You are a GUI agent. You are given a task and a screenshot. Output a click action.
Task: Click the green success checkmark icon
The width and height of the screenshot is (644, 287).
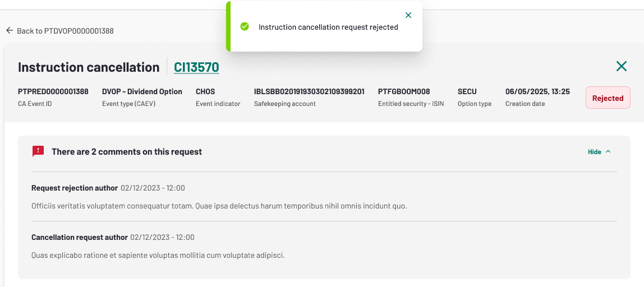point(245,27)
